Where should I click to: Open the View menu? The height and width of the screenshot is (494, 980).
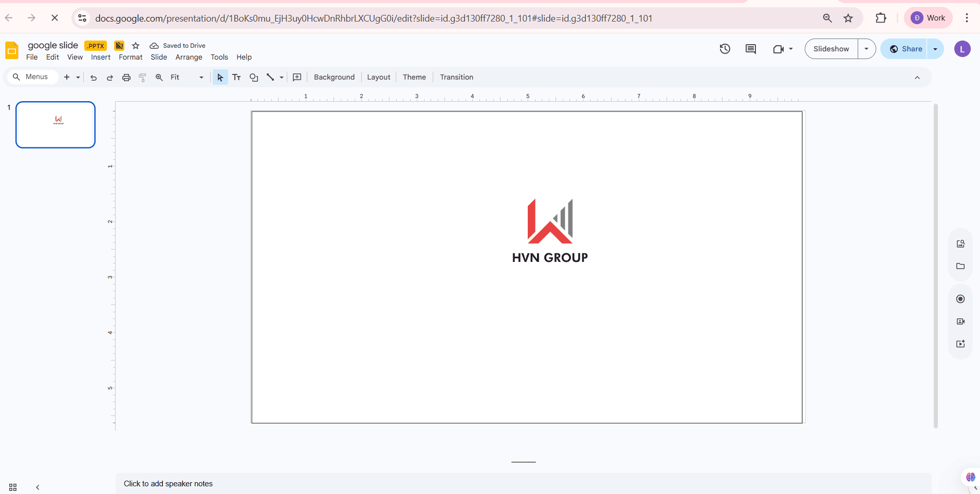tap(75, 57)
